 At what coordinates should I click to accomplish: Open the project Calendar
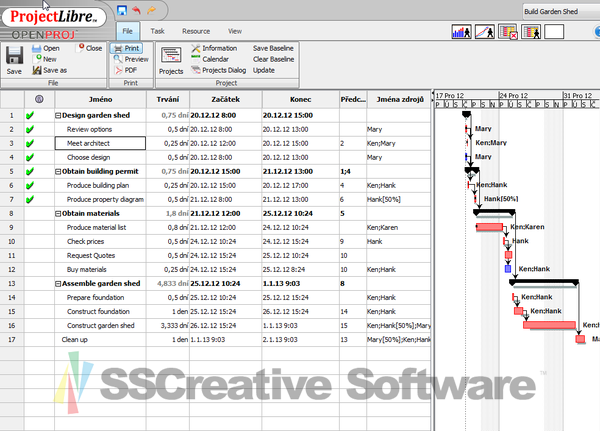coord(216,59)
